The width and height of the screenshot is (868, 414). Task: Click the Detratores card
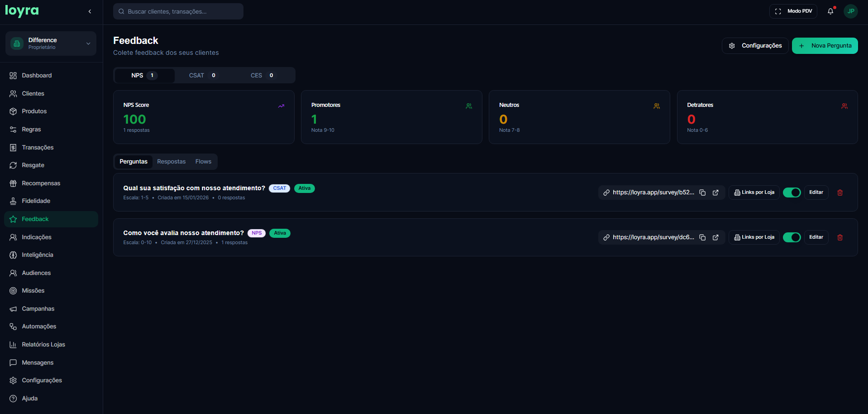(x=767, y=117)
